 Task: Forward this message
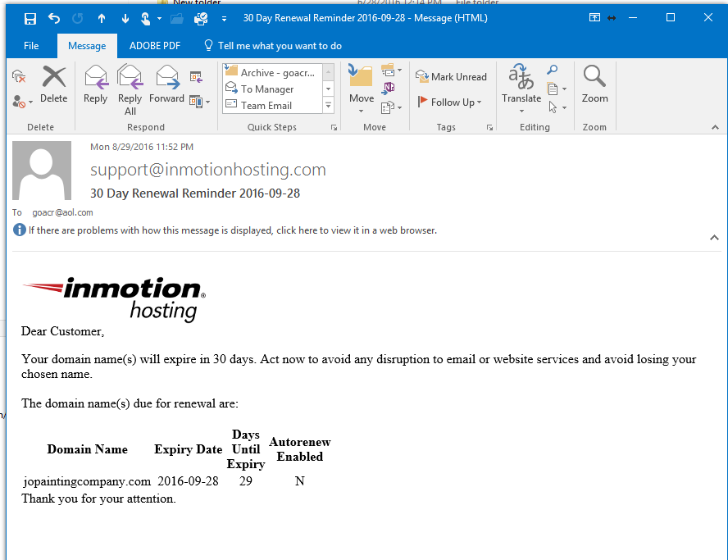pos(166,85)
